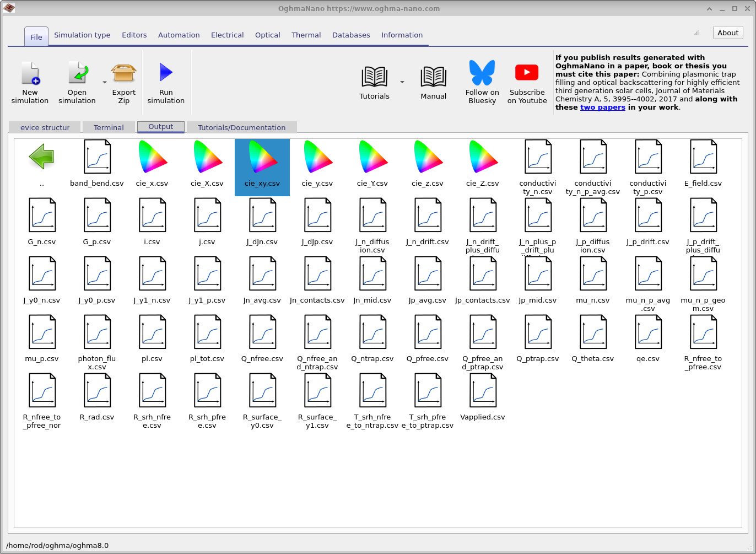Select the Electrical ribbon tab
The height and width of the screenshot is (554, 756).
(x=227, y=35)
